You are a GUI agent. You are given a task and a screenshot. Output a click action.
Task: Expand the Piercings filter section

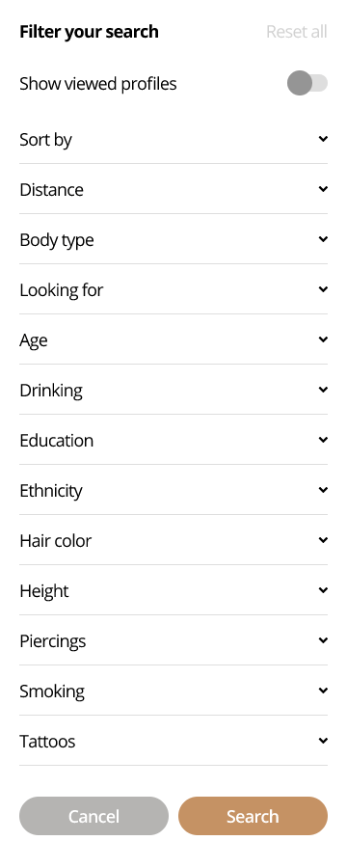(173, 640)
